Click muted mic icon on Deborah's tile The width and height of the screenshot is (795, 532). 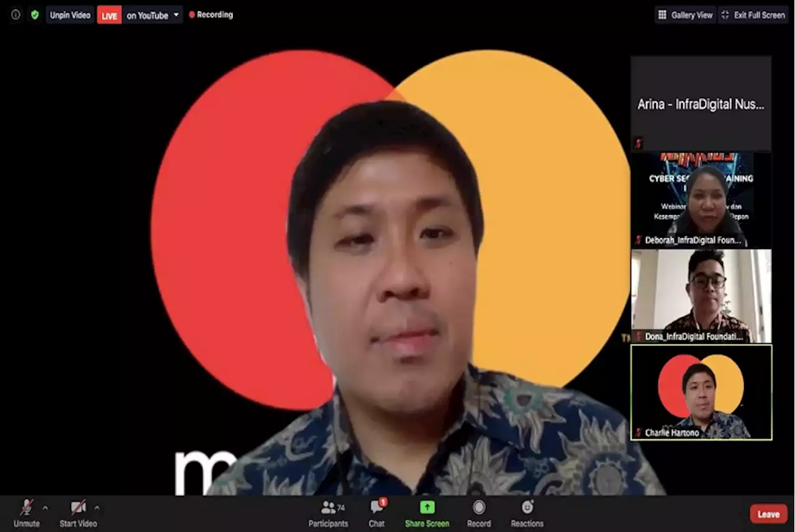coord(638,240)
